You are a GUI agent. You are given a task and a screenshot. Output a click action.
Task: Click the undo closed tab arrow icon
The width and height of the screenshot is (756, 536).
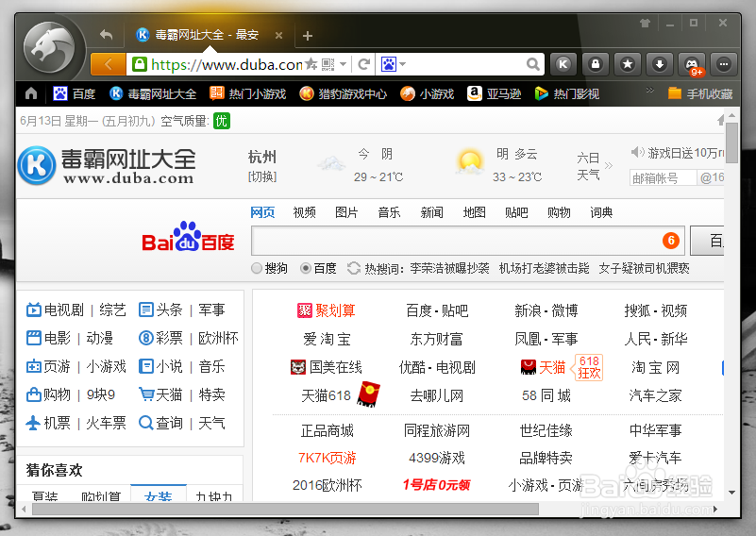click(x=106, y=35)
